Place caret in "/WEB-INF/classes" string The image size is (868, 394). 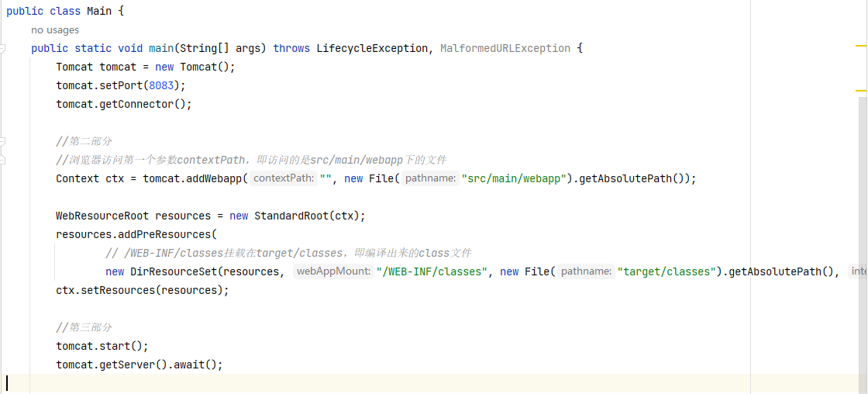pyautogui.click(x=432, y=271)
